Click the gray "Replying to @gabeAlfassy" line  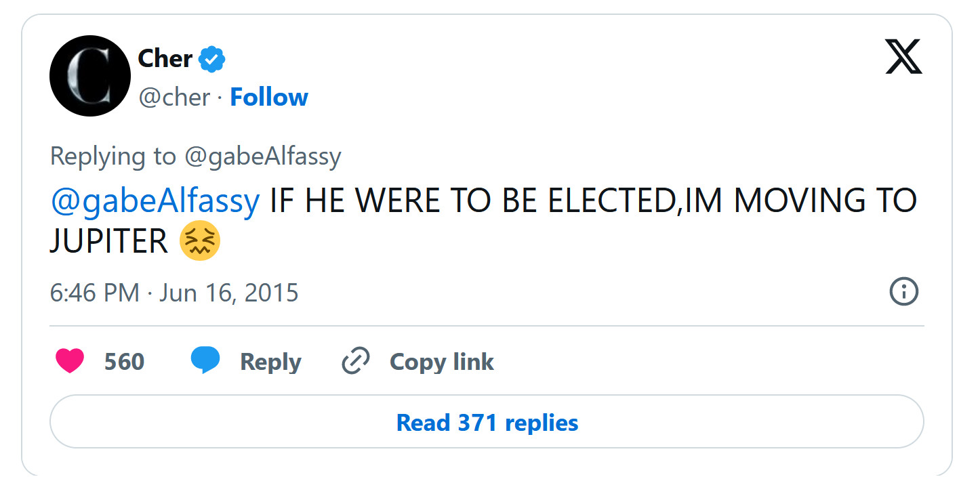pyautogui.click(x=195, y=156)
